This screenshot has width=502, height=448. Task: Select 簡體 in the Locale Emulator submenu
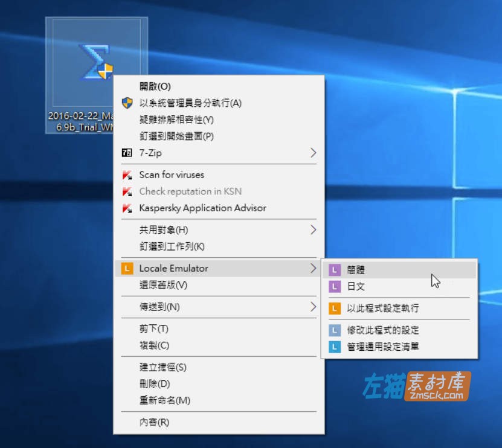pyautogui.click(x=356, y=270)
